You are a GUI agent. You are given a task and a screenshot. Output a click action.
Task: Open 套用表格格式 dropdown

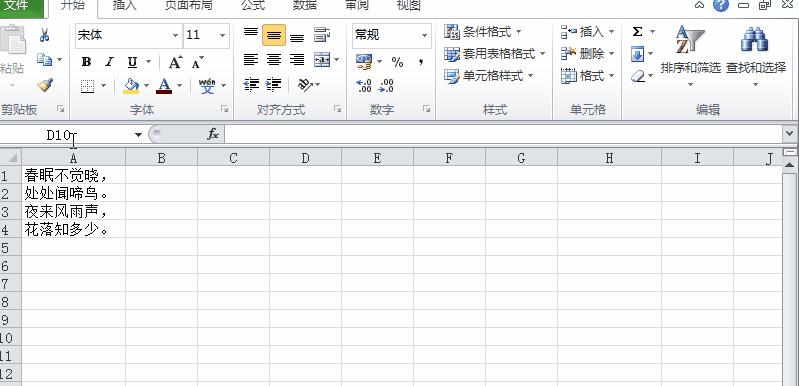(494, 53)
